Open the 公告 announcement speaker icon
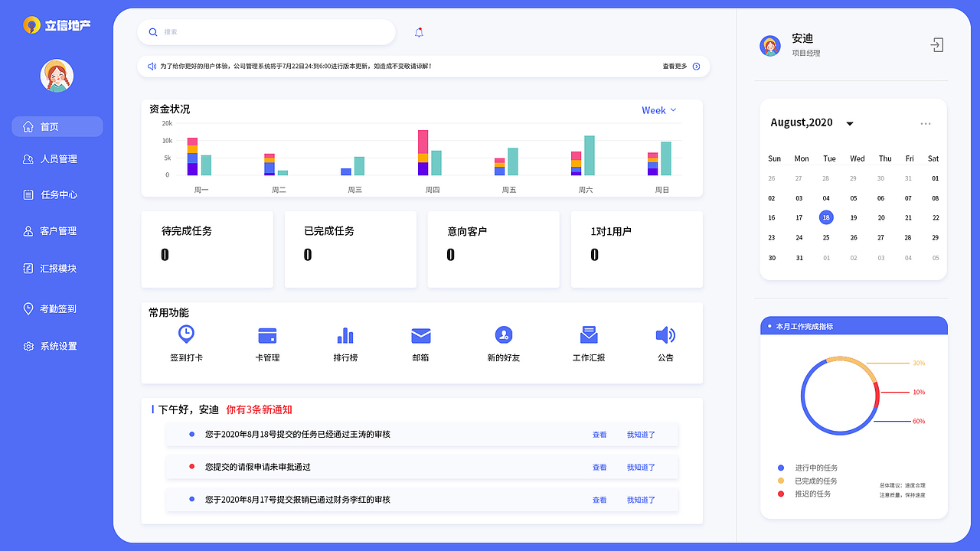This screenshot has width=980, height=551. [665, 335]
